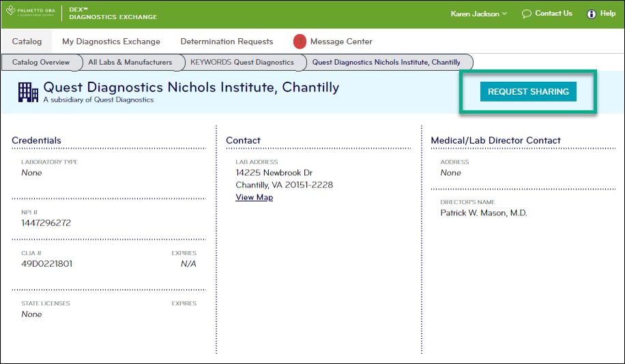Screen dimensions: 625x364
Task: Switch to the Catalog tab
Action: pos(27,42)
